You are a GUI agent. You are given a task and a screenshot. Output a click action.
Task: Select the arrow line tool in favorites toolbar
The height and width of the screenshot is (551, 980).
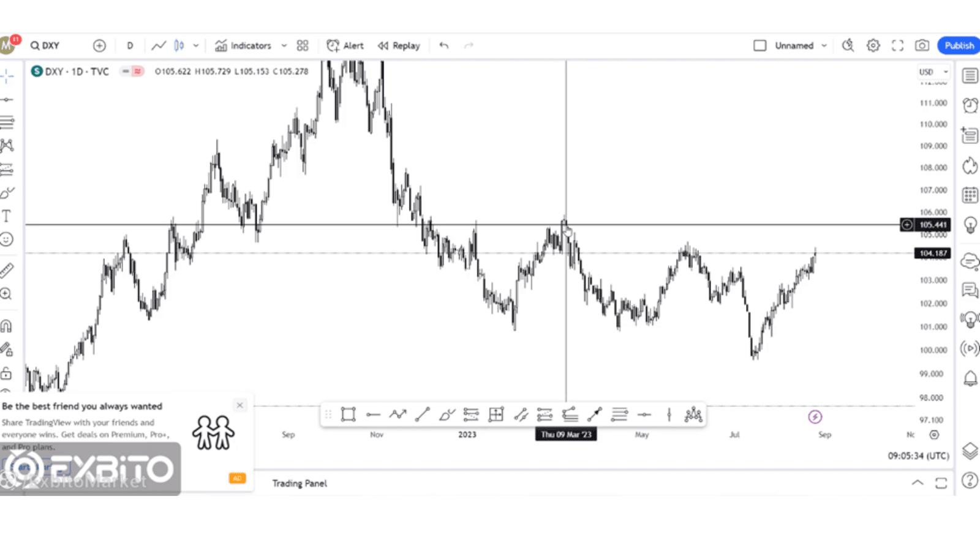tap(595, 414)
